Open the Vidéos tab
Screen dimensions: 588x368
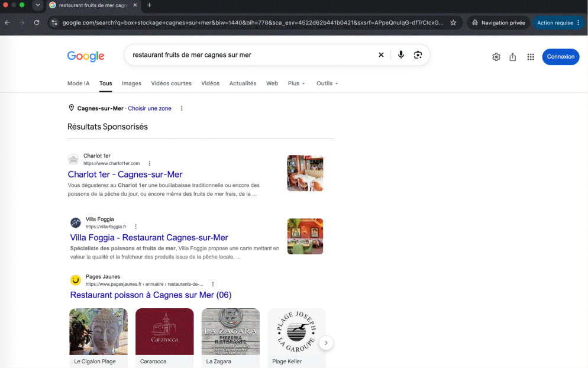(211, 83)
